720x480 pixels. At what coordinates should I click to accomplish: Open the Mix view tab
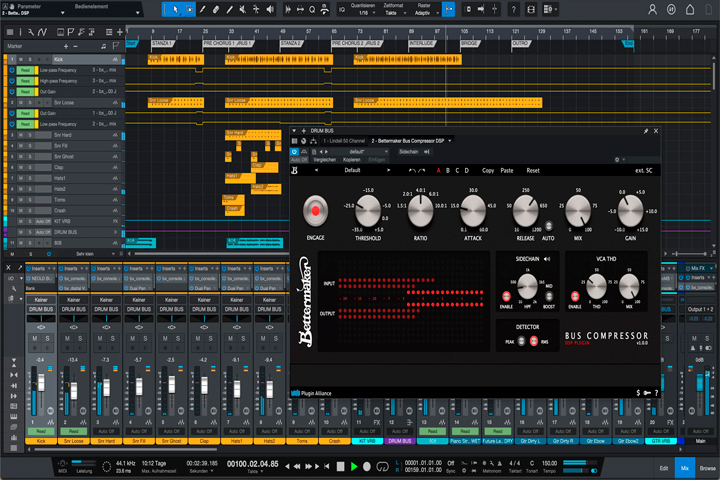tap(685, 468)
